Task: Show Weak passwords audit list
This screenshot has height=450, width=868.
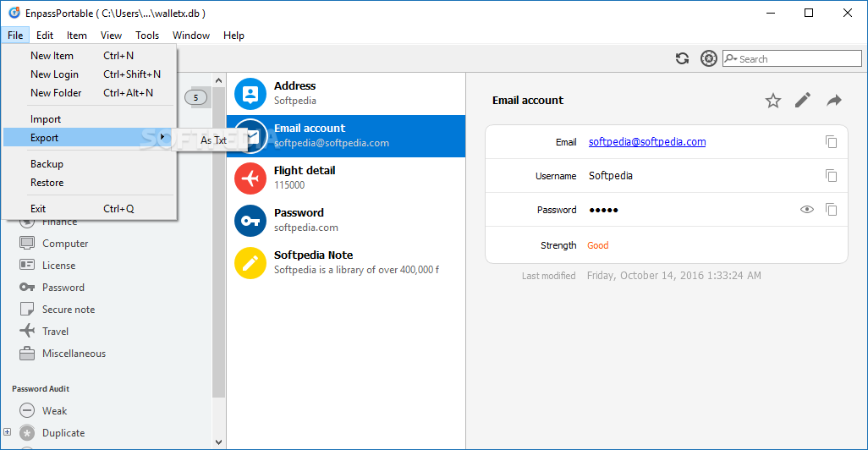Action: tap(55, 411)
